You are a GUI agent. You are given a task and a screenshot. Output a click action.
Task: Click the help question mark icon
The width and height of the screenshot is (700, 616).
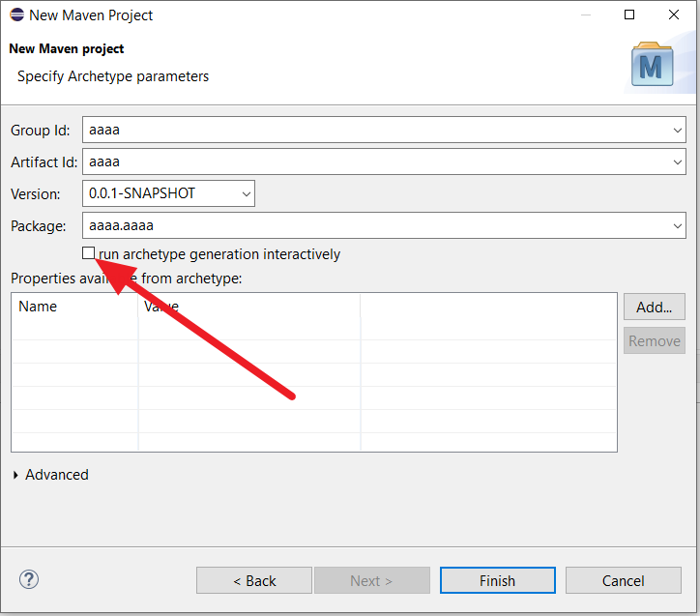(x=29, y=579)
